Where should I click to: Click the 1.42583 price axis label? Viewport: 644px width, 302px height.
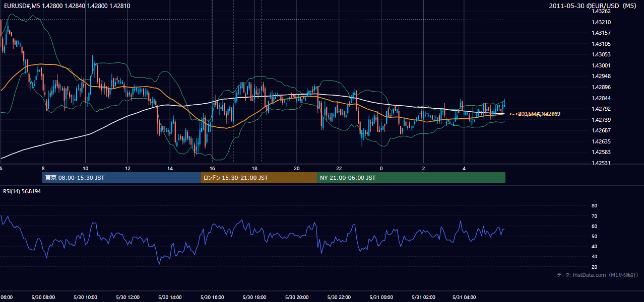[602, 152]
